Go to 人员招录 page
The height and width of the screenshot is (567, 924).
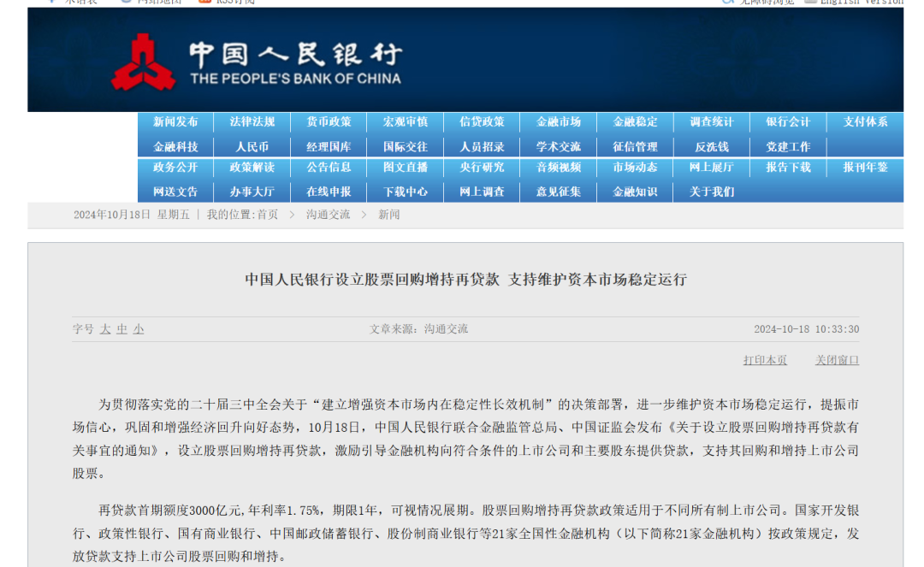(482, 146)
